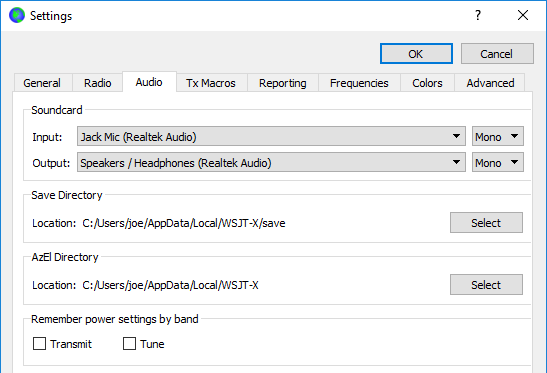Open the Advanced tab
Viewport: 547px width, 373px height.
[x=490, y=83]
